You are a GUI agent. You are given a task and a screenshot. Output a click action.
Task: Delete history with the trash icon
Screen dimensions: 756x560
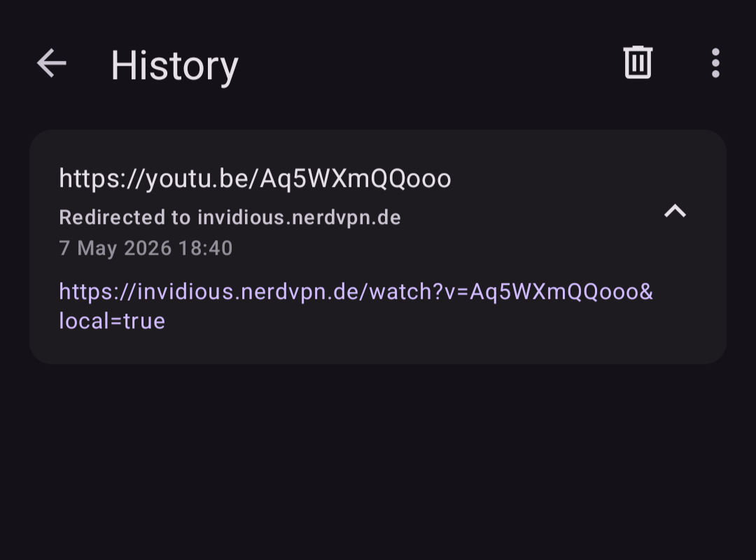click(638, 62)
